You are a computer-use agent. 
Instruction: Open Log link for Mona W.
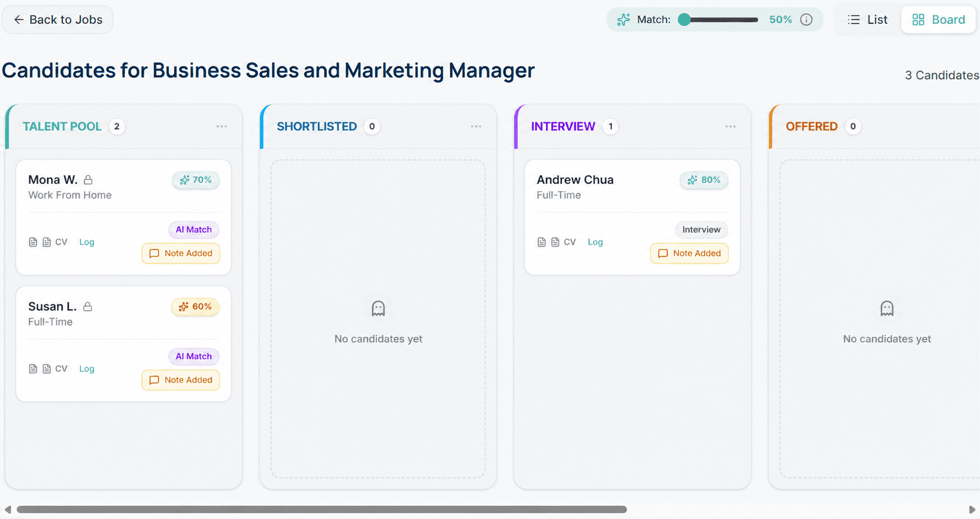click(x=86, y=242)
